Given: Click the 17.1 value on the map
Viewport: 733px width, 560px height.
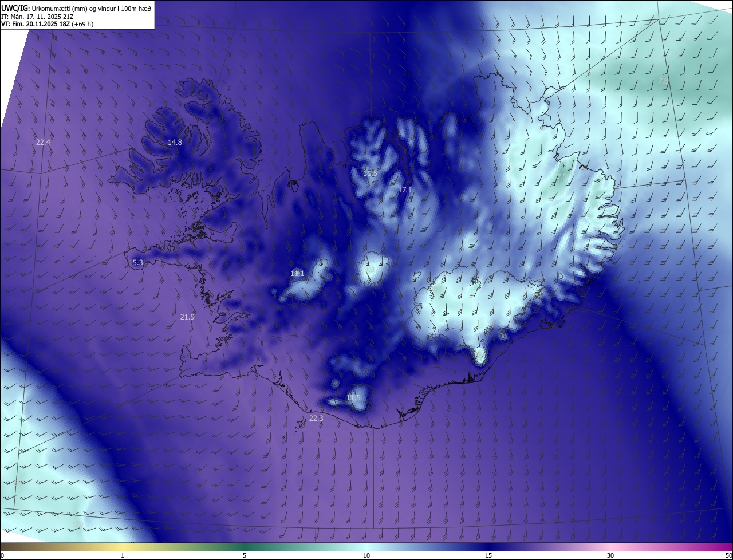Looking at the screenshot, I should [405, 190].
